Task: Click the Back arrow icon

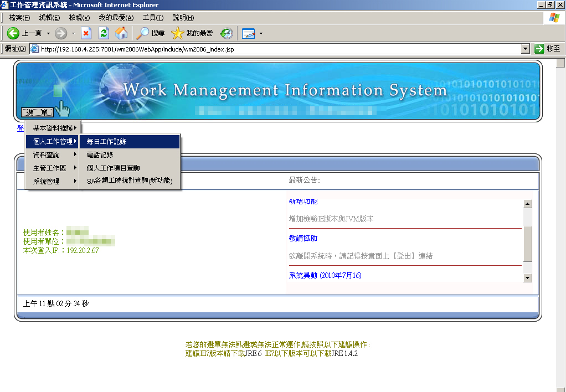Action: tap(13, 33)
